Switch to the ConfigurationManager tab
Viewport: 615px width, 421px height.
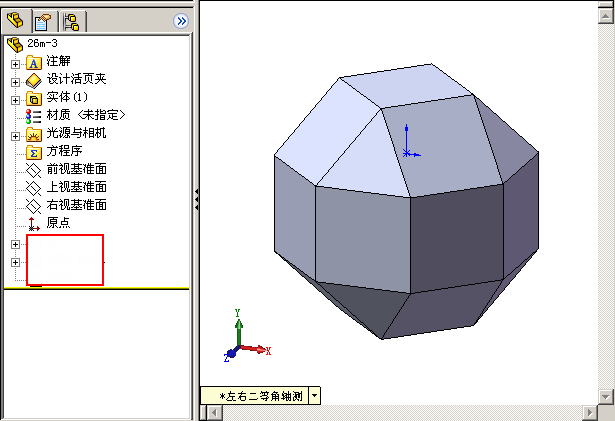click(72, 22)
